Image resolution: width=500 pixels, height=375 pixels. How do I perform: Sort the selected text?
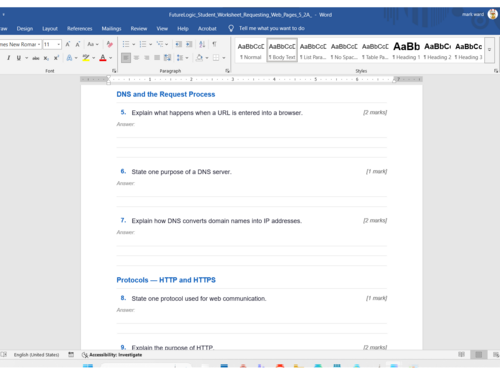click(202, 44)
